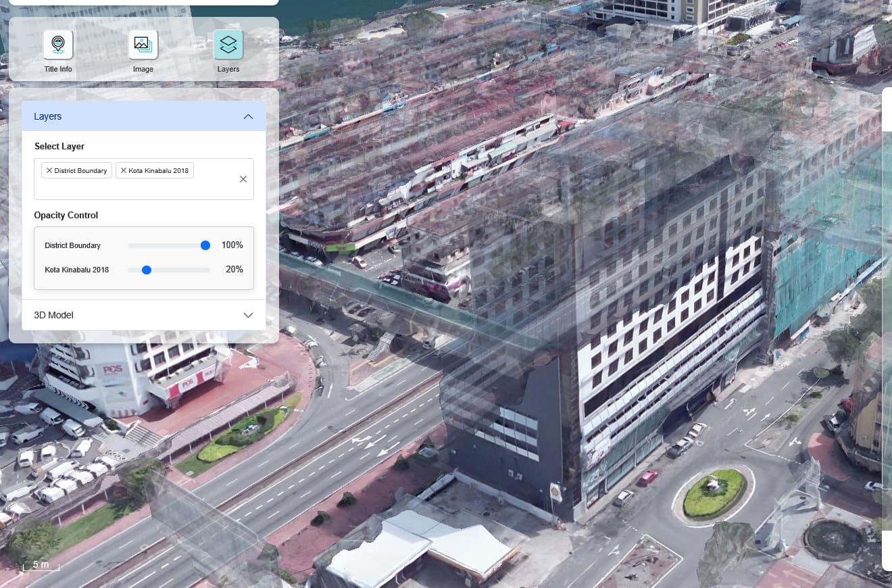Click the 5 m map scale bar
The image size is (892, 588).
[41, 565]
